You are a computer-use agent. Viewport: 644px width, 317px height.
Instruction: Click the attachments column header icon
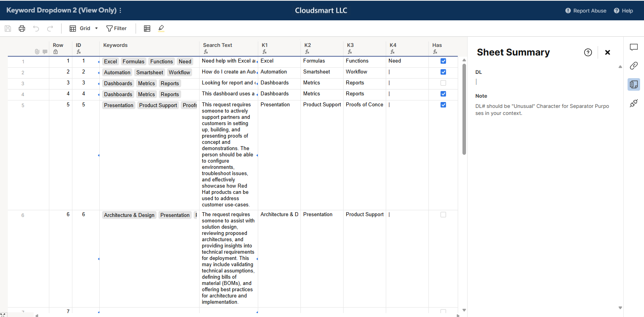click(x=37, y=52)
